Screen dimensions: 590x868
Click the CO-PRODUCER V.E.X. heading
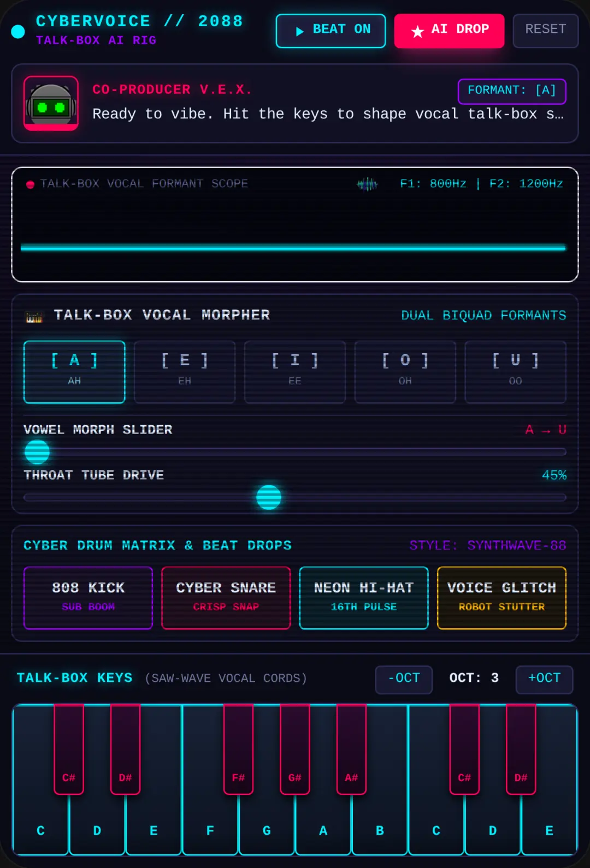coord(172,90)
